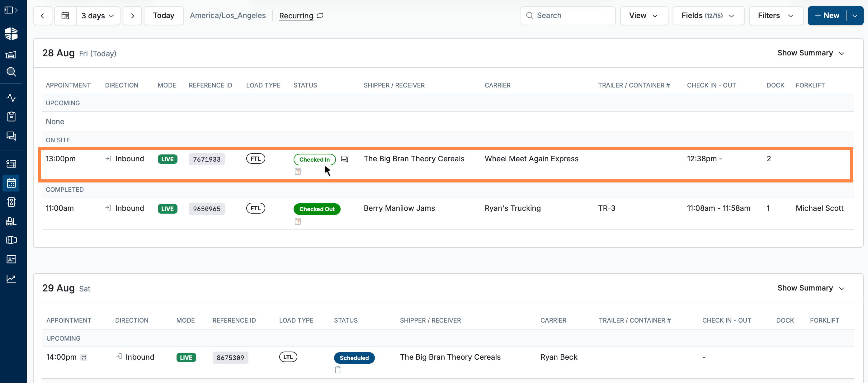Open the analytics chart icon in sidebar

[11, 278]
